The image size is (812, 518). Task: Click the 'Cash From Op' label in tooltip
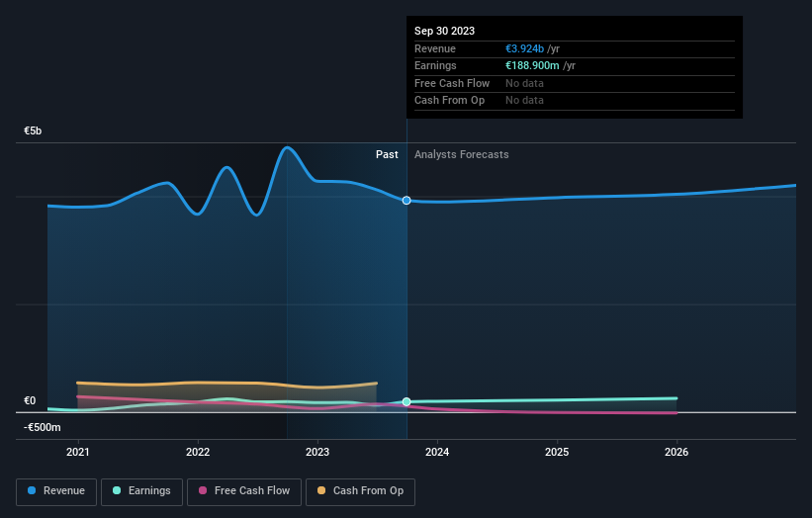449,101
